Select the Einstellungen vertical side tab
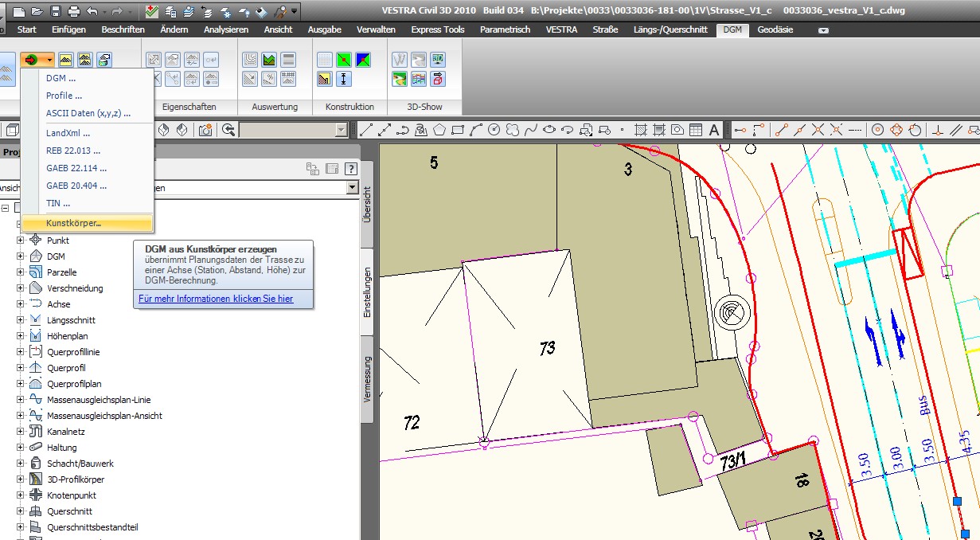The width and height of the screenshot is (980, 540). point(367,292)
